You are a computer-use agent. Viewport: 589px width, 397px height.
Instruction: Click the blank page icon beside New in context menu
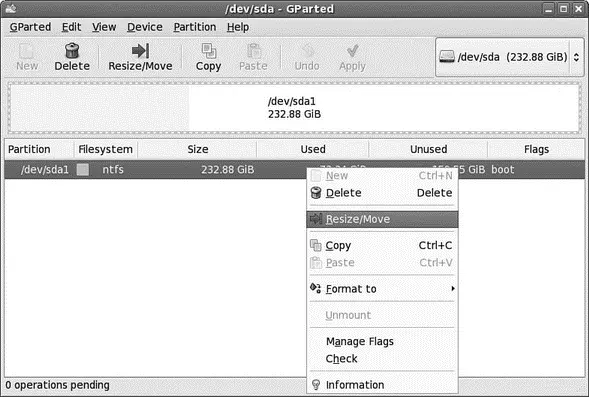316,175
